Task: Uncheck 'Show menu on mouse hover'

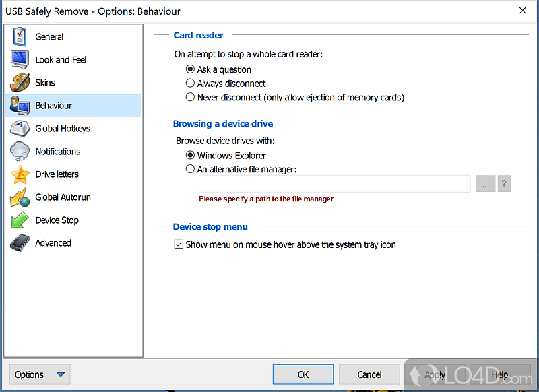Action: [x=179, y=244]
